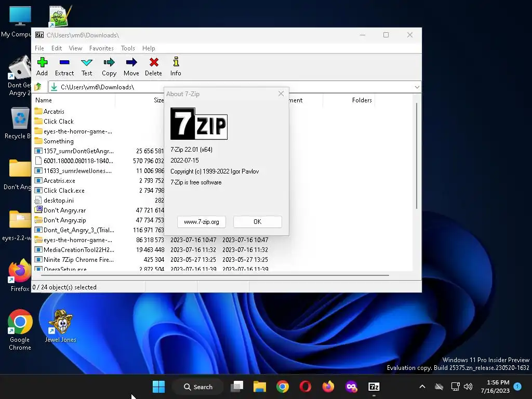Click OK in the About 7-Zip dialog
Image resolution: width=532 pixels, height=399 pixels.
point(258,221)
